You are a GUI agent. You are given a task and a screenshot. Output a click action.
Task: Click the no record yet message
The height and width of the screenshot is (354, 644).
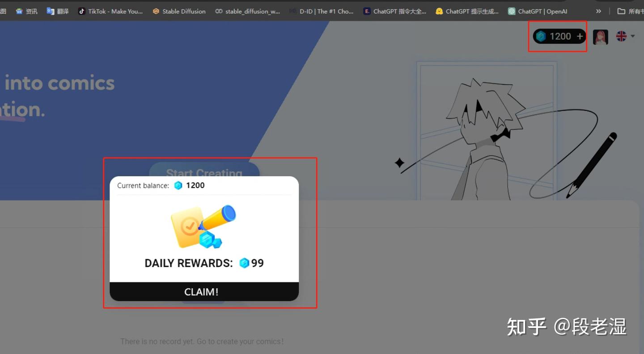coord(202,341)
